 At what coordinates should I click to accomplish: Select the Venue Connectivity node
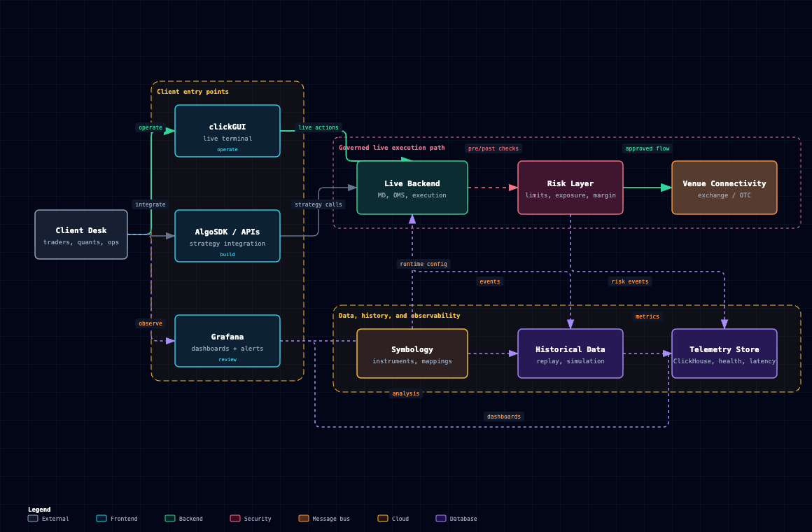coord(724,188)
